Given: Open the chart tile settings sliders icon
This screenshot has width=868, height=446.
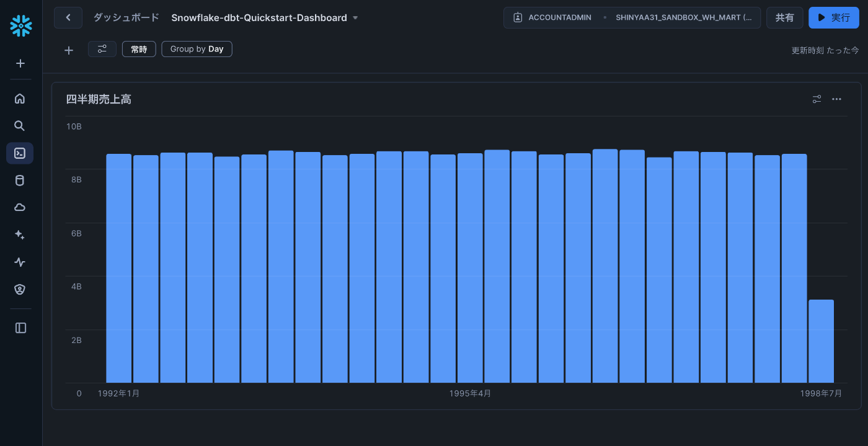Looking at the screenshot, I should point(817,99).
